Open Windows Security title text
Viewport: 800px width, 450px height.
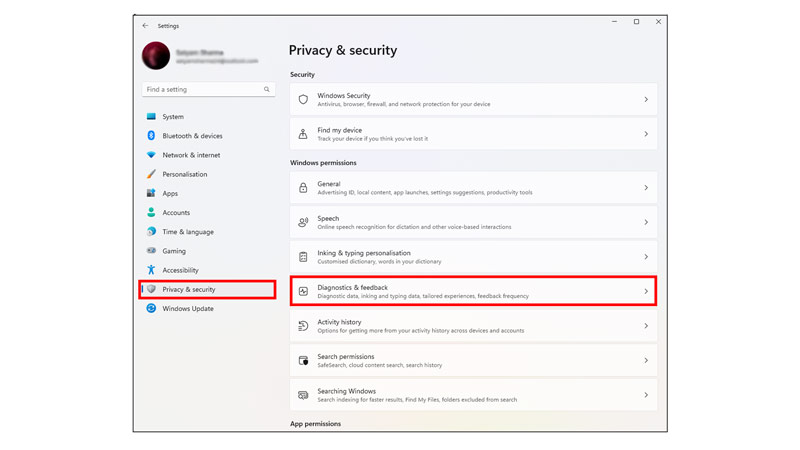click(x=343, y=95)
